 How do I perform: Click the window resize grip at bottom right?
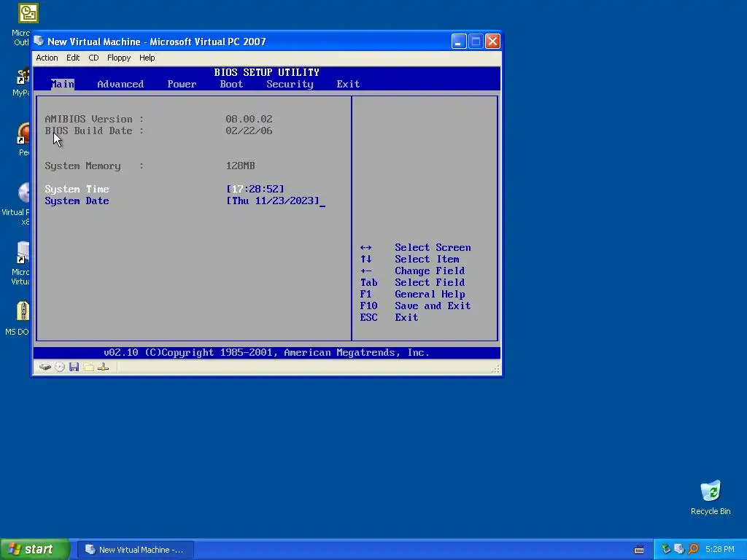pyautogui.click(x=495, y=369)
